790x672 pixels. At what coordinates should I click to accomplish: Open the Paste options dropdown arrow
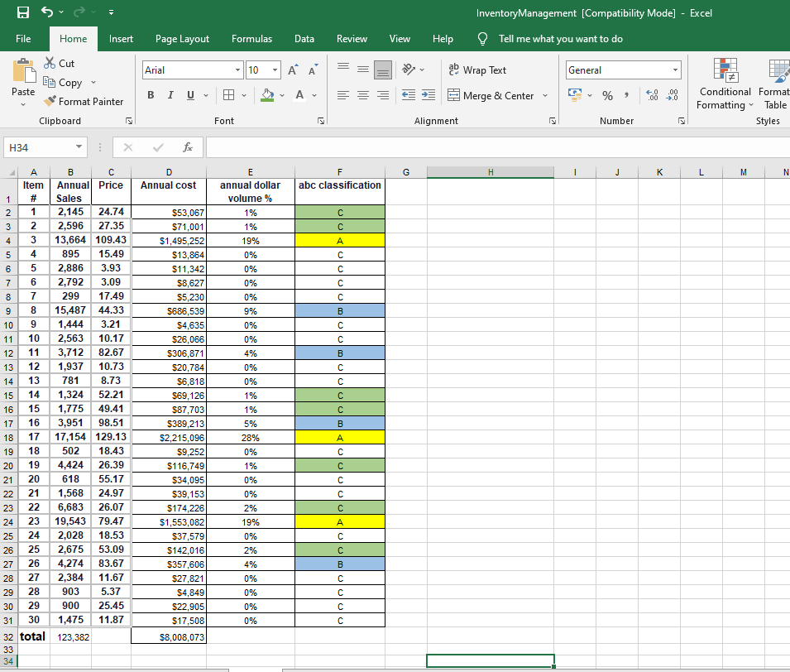click(x=23, y=104)
